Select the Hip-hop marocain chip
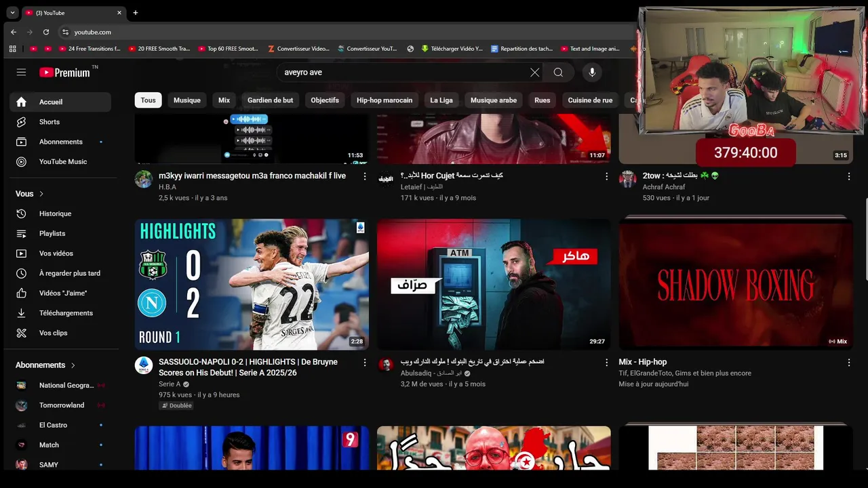868x488 pixels. (x=384, y=100)
